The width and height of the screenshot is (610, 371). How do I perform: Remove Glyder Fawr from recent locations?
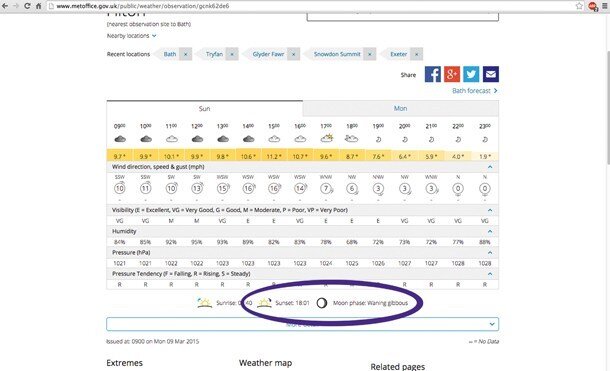click(x=294, y=54)
